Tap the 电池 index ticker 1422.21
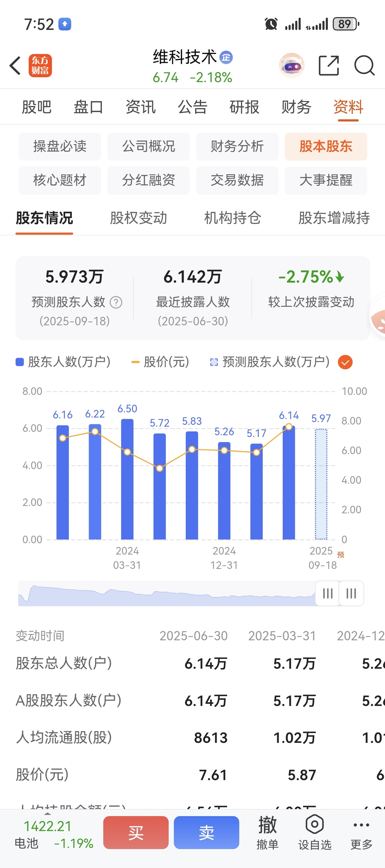This screenshot has width=385, height=868. [x=54, y=835]
